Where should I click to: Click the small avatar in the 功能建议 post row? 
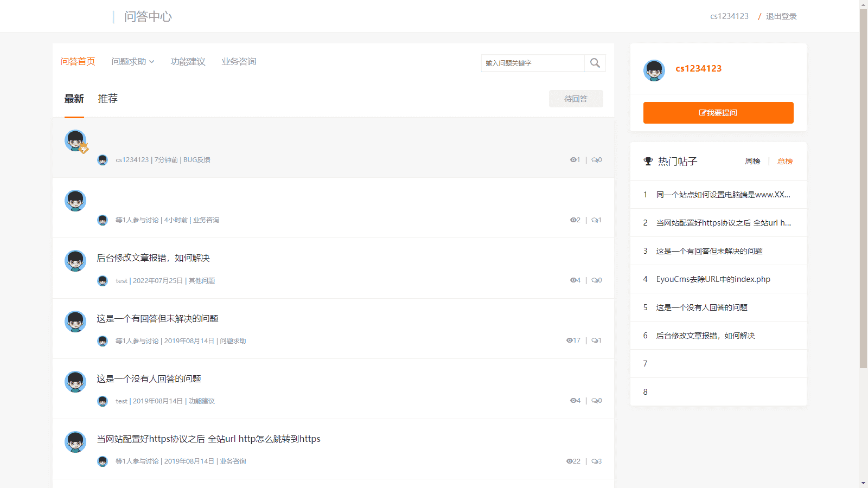(103, 401)
